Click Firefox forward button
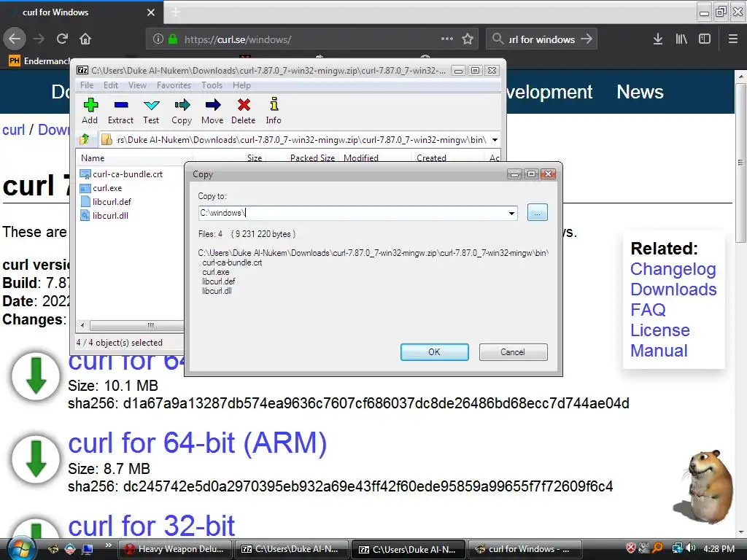The height and width of the screenshot is (560, 747). click(x=39, y=39)
